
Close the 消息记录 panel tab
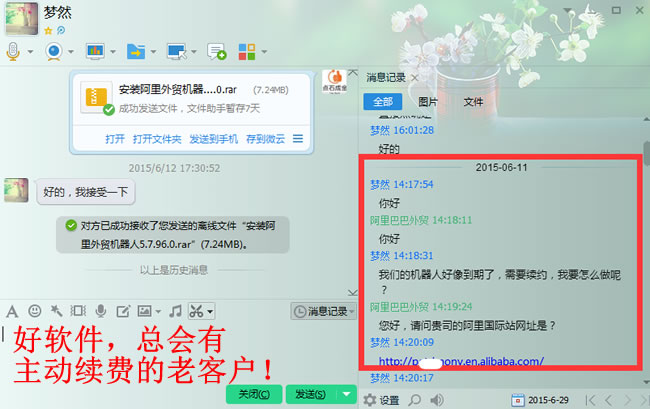(415, 77)
